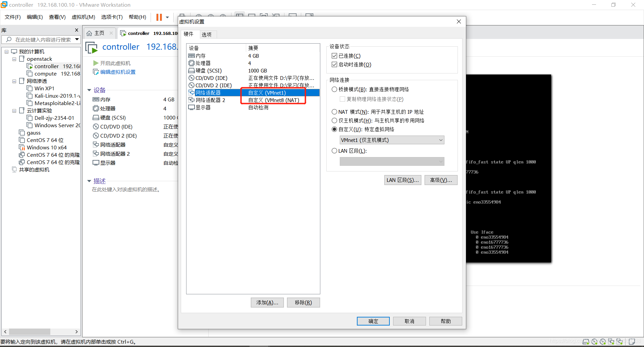Collapse the openstack folder in library tree
644x347 pixels.
tap(14, 59)
